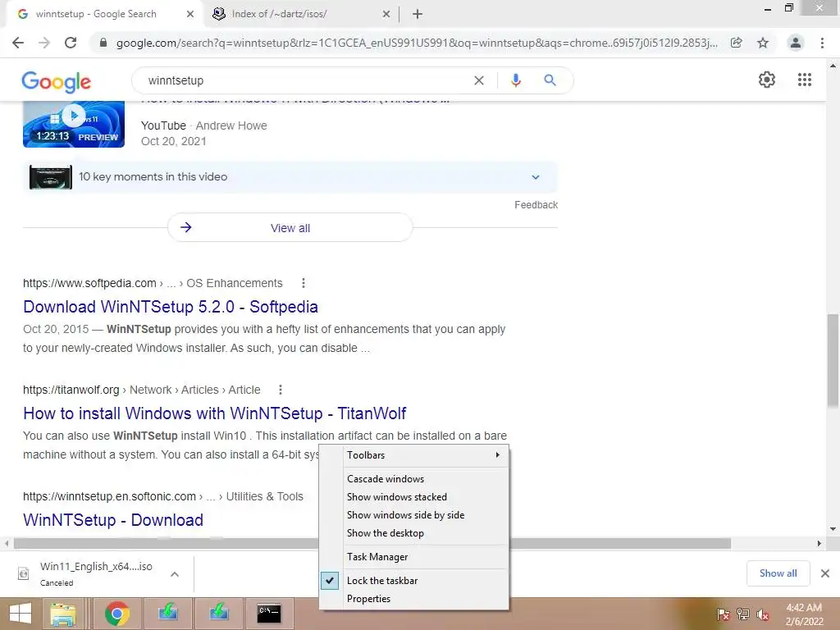Go to Google logo homepage
Screen dimensions: 840x630
57,82
